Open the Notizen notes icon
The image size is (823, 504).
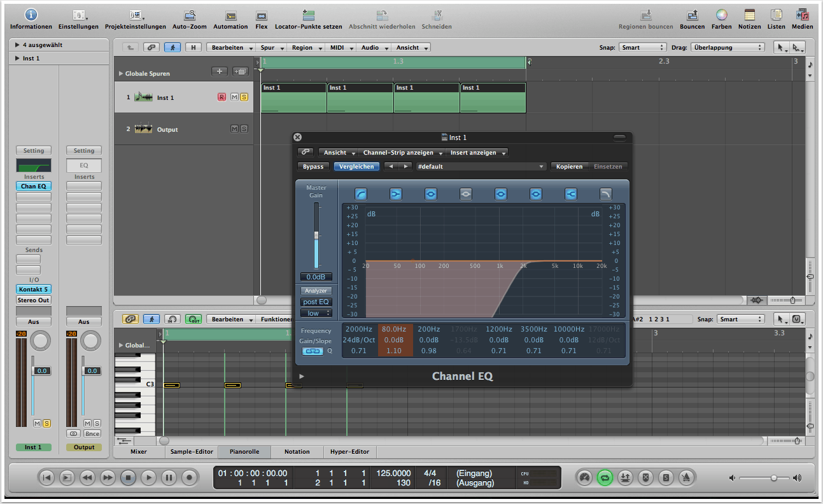[x=749, y=15]
